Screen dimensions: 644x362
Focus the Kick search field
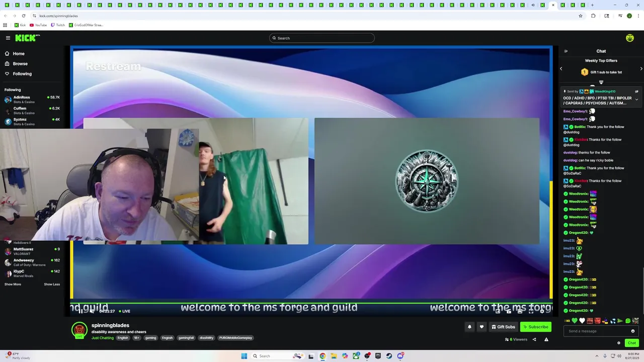pos(322,38)
